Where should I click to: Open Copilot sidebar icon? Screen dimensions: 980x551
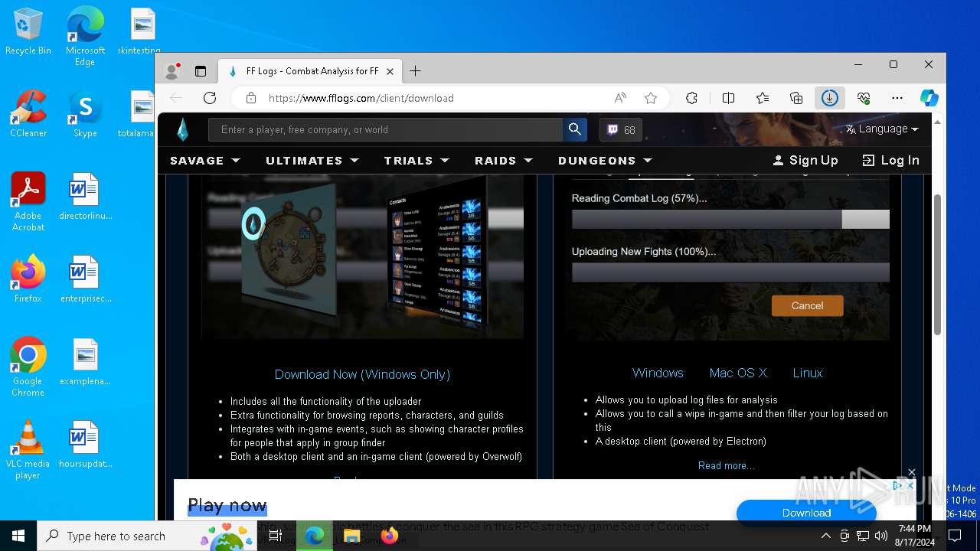click(x=929, y=98)
